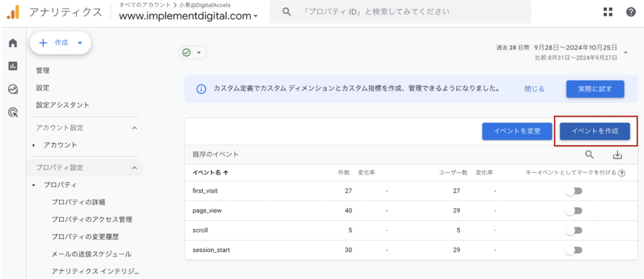This screenshot has height=279, width=644.
Task: Collapse the プロパティ tree item
Action: (x=33, y=185)
